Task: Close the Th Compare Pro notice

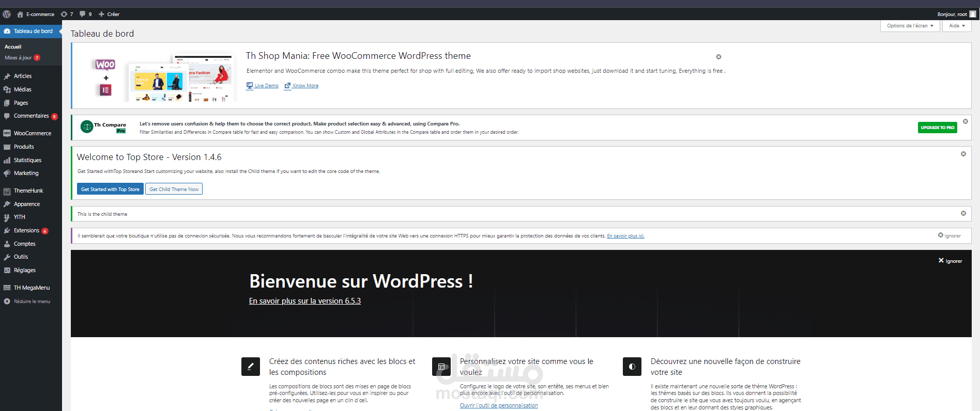Action: [x=966, y=121]
